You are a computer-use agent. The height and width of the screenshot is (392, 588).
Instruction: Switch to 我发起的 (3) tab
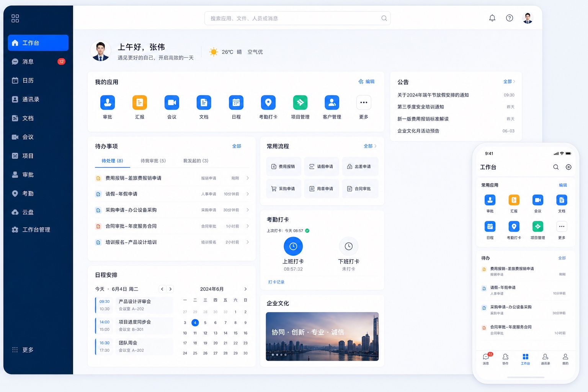(196, 161)
